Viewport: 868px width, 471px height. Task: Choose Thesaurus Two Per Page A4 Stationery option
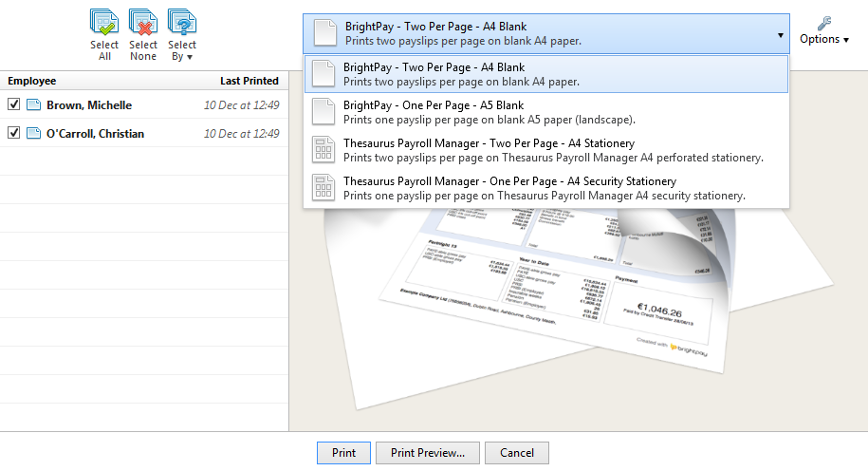point(545,150)
